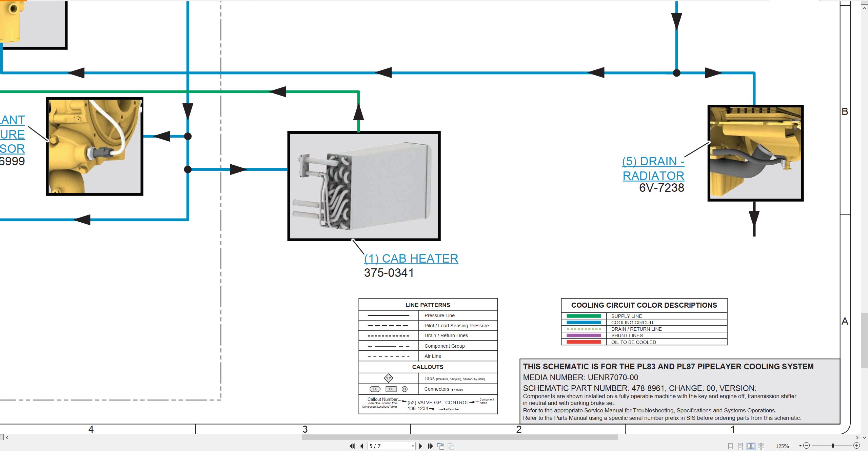Click the LINE PATTERNS table heading
Screen dimensions: 868x451
coord(428,305)
